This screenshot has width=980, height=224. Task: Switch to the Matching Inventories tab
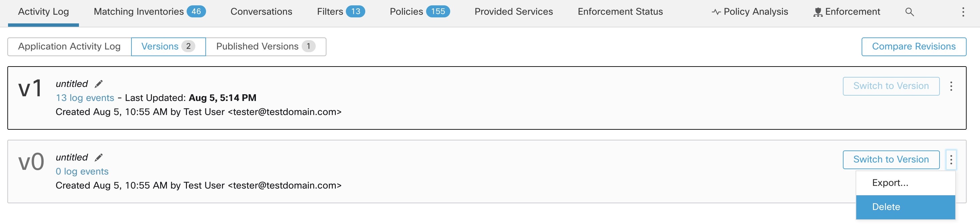pyautogui.click(x=150, y=12)
